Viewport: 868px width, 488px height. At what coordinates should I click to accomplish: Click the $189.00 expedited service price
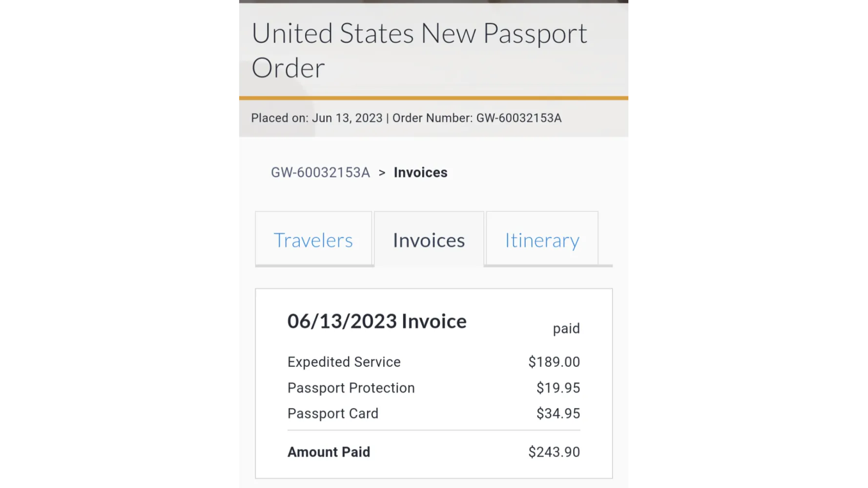[554, 362]
